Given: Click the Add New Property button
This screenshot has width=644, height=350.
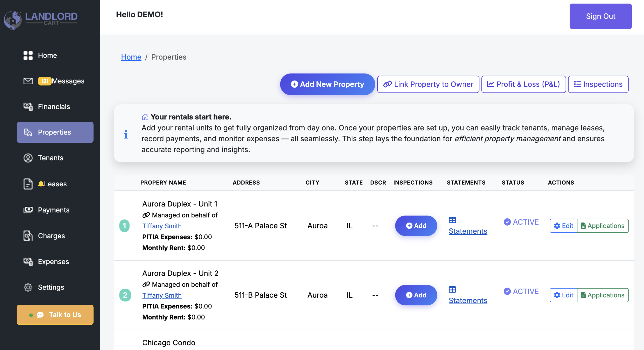Looking at the screenshot, I should click(x=327, y=84).
